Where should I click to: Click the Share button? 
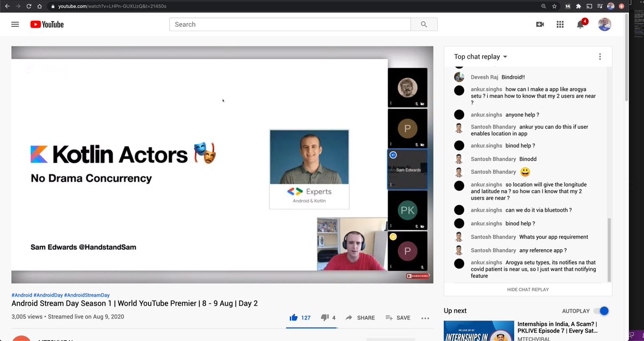point(361,318)
